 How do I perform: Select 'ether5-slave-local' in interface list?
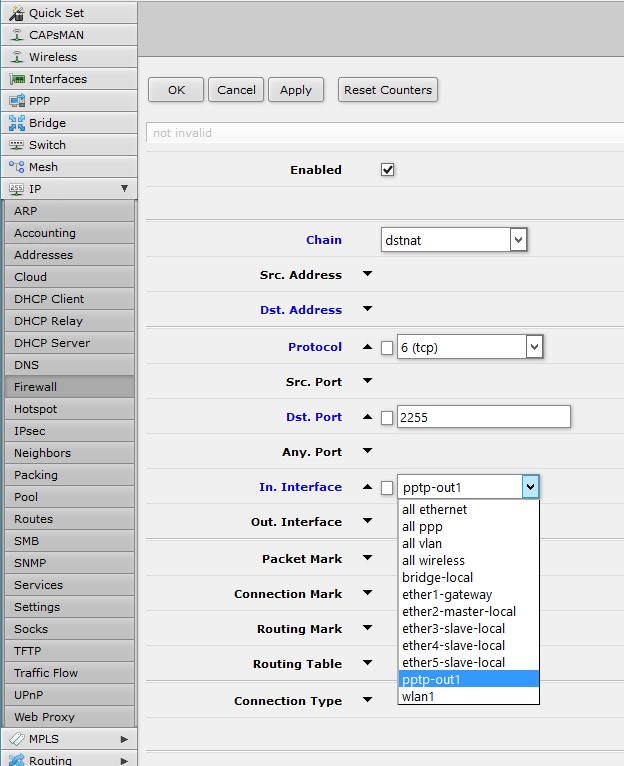(469, 662)
